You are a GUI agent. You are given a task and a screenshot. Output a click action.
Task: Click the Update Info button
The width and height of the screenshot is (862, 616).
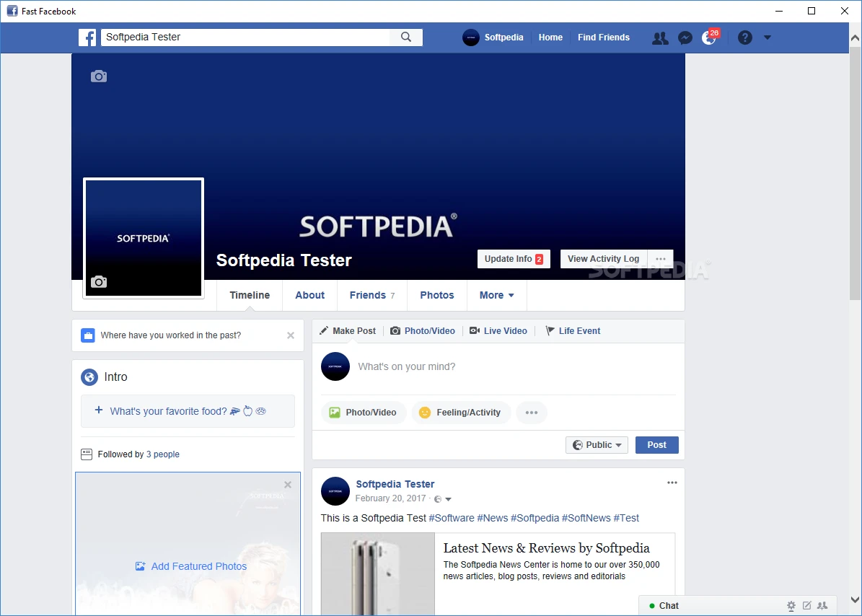(514, 259)
